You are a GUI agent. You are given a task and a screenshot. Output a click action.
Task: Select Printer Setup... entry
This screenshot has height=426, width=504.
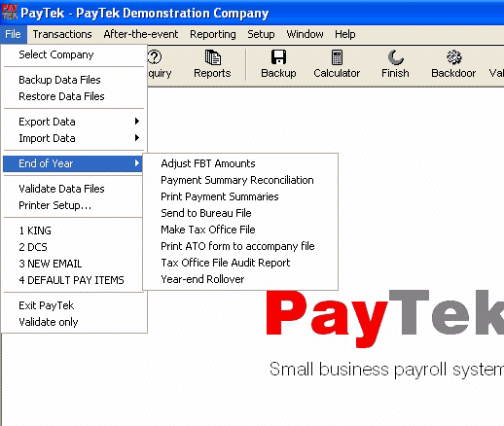54,205
